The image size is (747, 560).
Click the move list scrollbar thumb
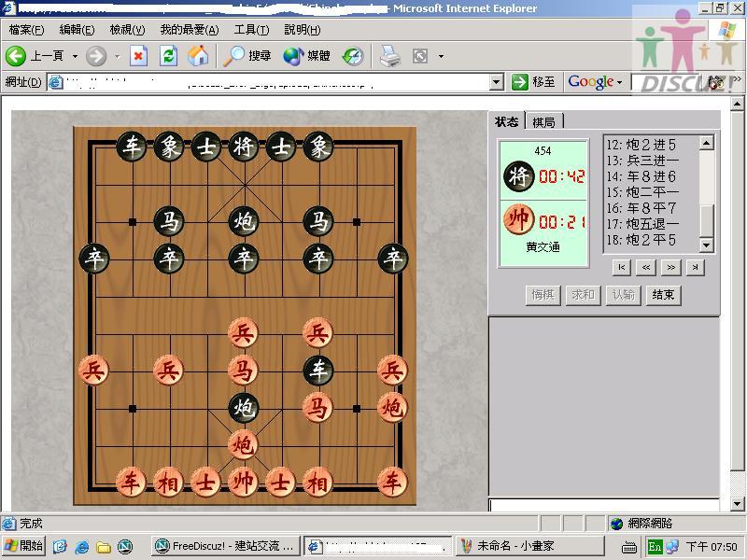tap(706, 220)
